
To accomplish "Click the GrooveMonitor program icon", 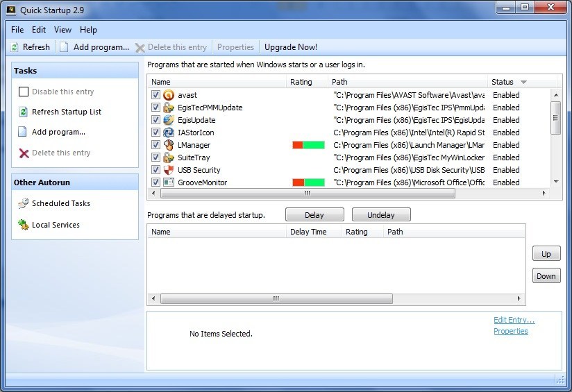I will [x=169, y=182].
